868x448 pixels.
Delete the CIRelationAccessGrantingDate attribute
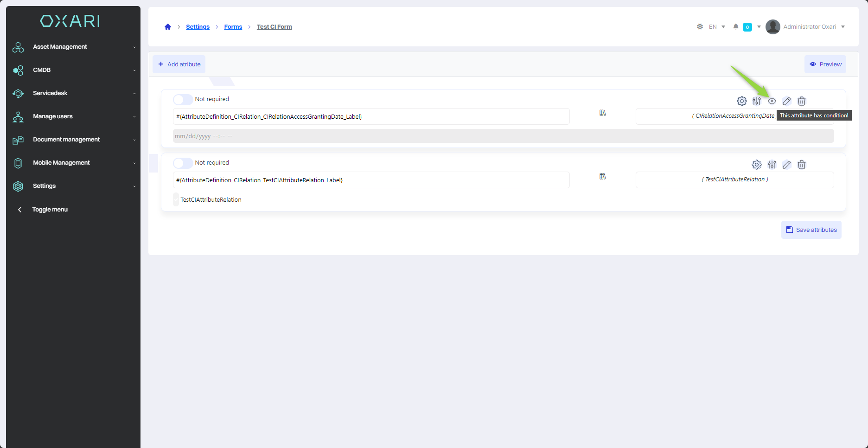[x=802, y=101]
